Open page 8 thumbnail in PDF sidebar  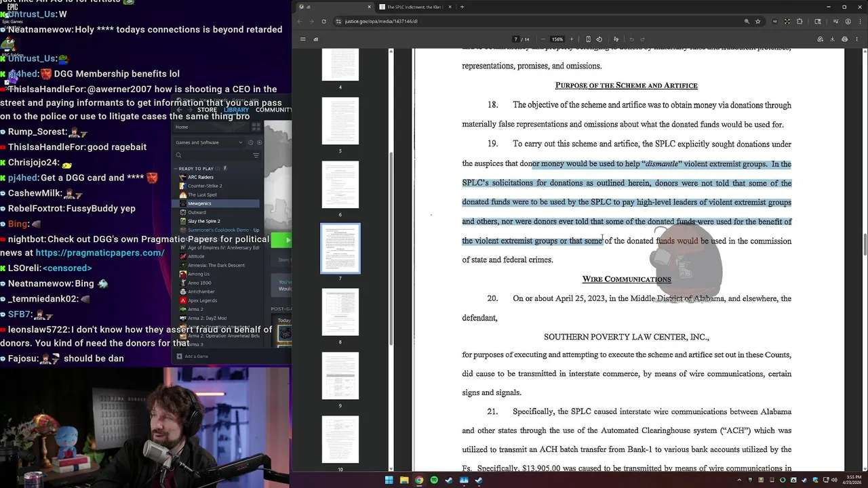coord(340,312)
